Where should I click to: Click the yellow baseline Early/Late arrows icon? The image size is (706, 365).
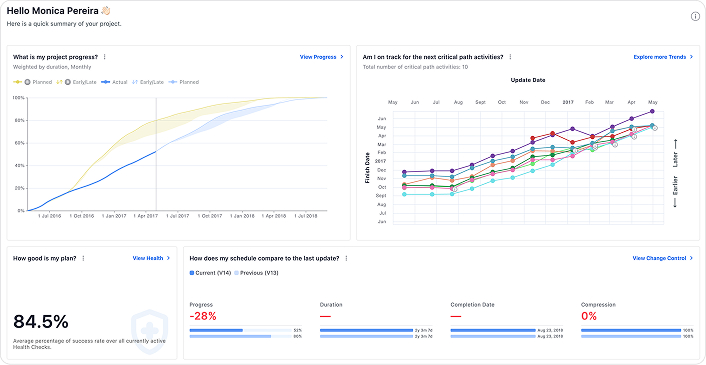[59, 82]
